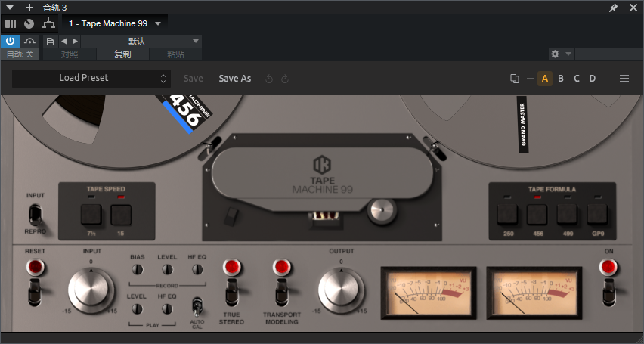
Task: Select preset slot C
Action: click(x=577, y=79)
